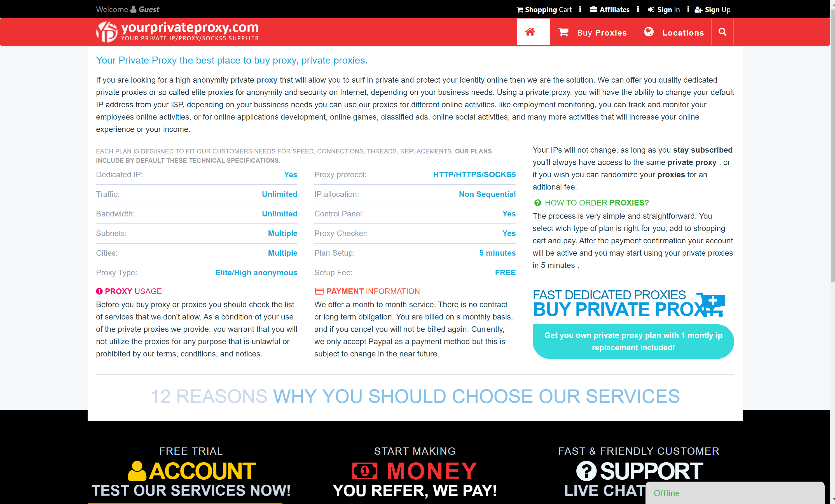Open the Buy Proxies menu tab

(x=593, y=32)
